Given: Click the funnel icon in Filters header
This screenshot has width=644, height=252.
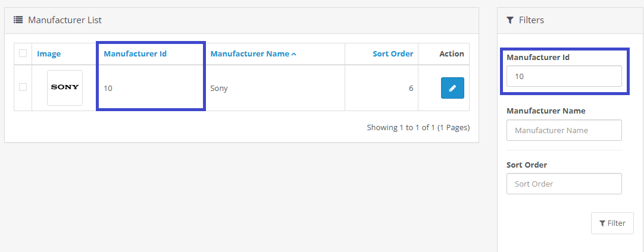Looking at the screenshot, I should (510, 20).
